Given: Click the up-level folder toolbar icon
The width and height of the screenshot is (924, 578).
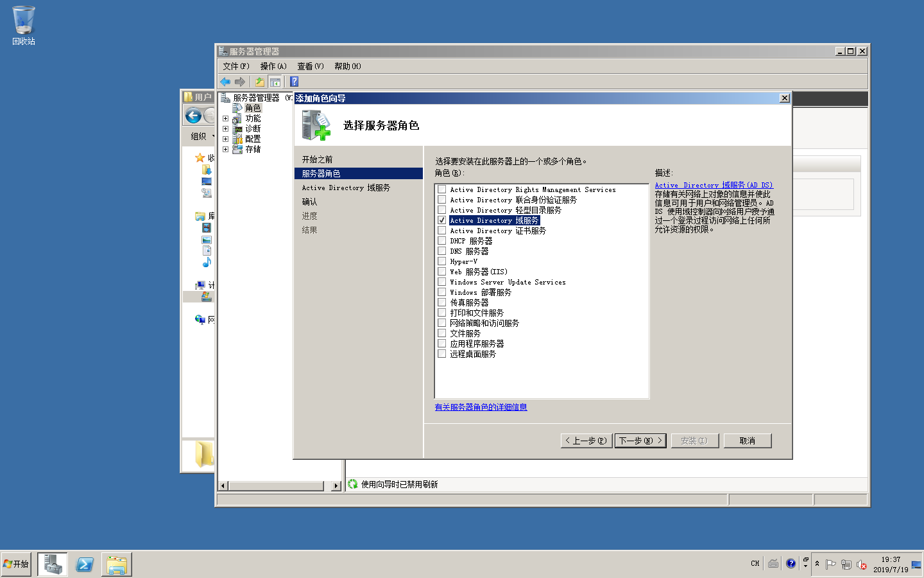Looking at the screenshot, I should pyautogui.click(x=259, y=82).
